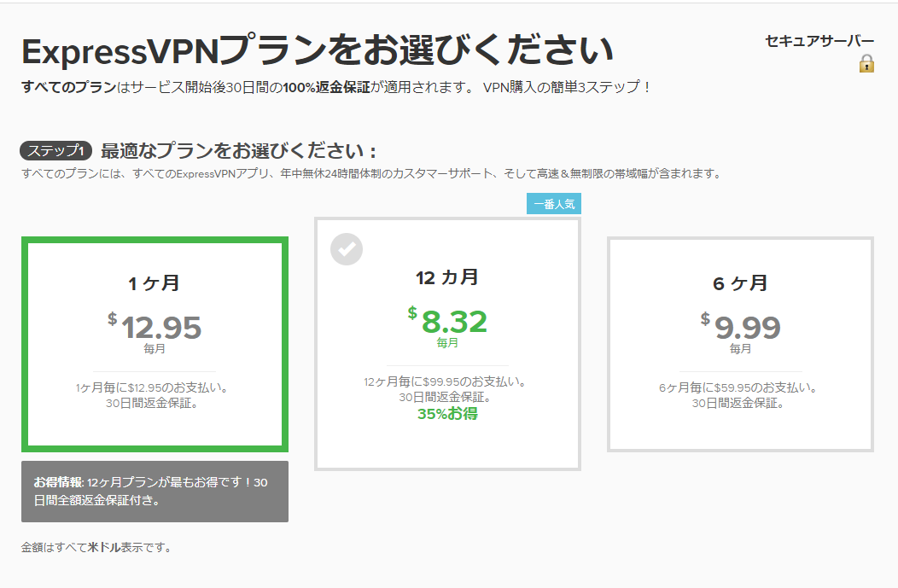Click 12ヶ月毎に$99.95のお支払い text

coord(445,381)
